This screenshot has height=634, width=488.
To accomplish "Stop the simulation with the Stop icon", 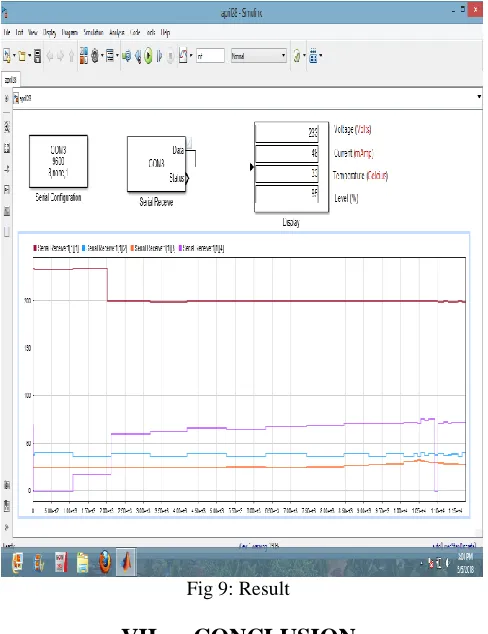I will click(171, 56).
